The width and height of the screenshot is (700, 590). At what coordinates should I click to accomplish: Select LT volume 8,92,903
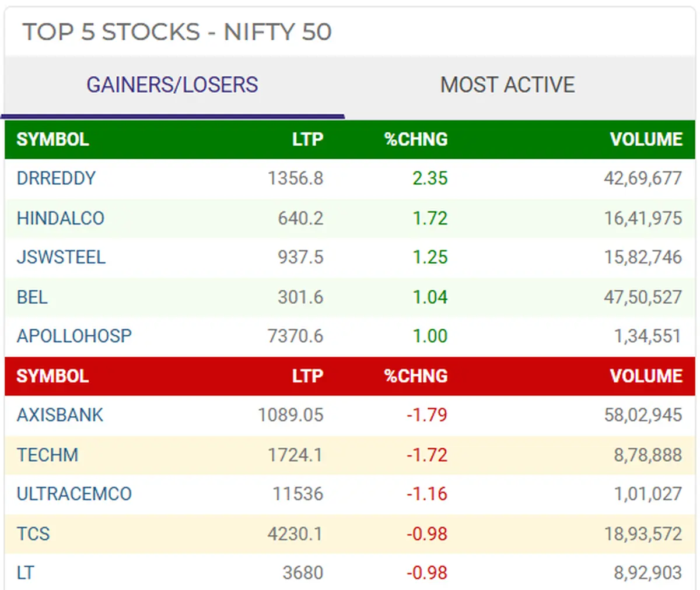click(x=647, y=573)
